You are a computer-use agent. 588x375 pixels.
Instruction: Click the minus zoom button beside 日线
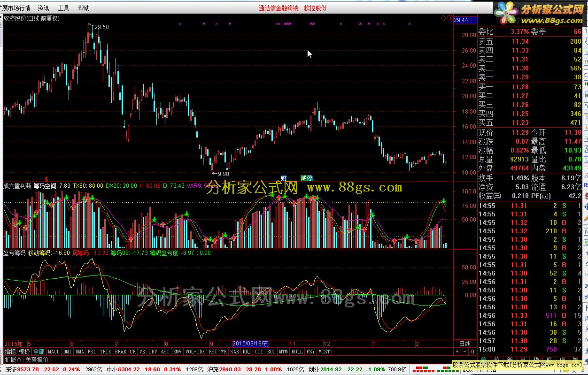click(465, 352)
